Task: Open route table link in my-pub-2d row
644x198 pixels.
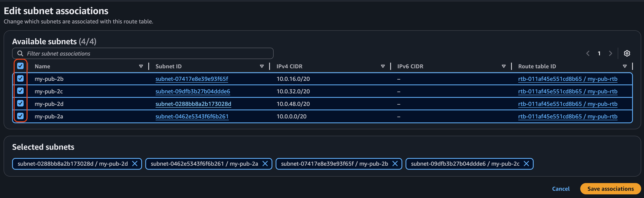Action: (568, 104)
